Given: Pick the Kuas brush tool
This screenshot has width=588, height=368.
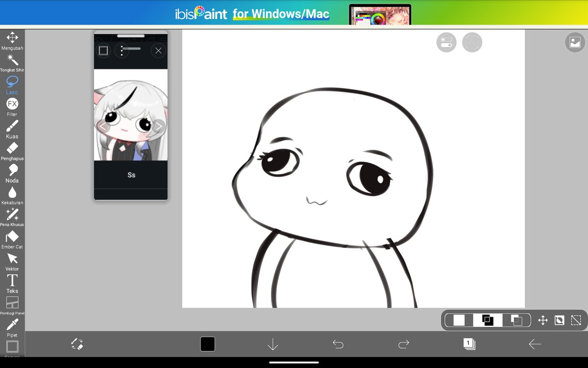Looking at the screenshot, I should [12, 129].
